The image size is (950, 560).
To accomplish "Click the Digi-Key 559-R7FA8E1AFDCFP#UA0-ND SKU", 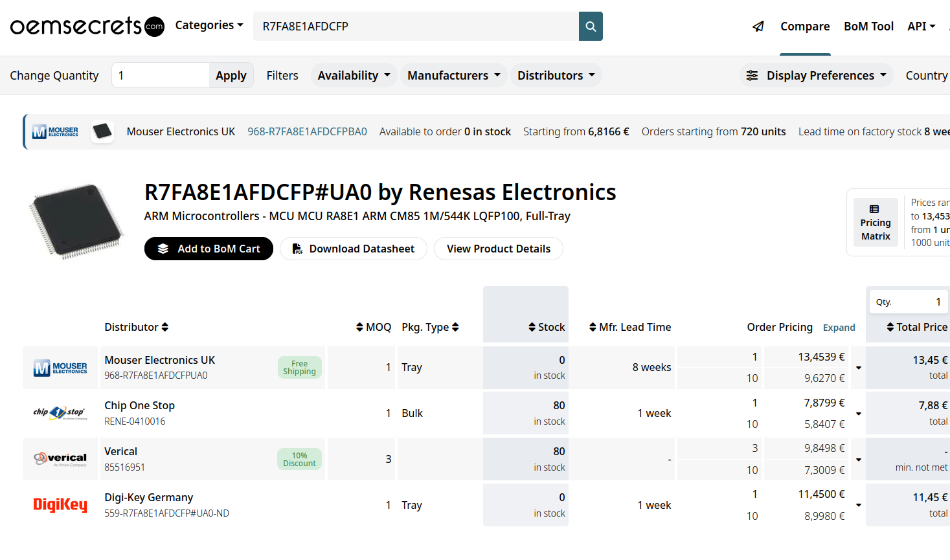I will click(x=167, y=513).
